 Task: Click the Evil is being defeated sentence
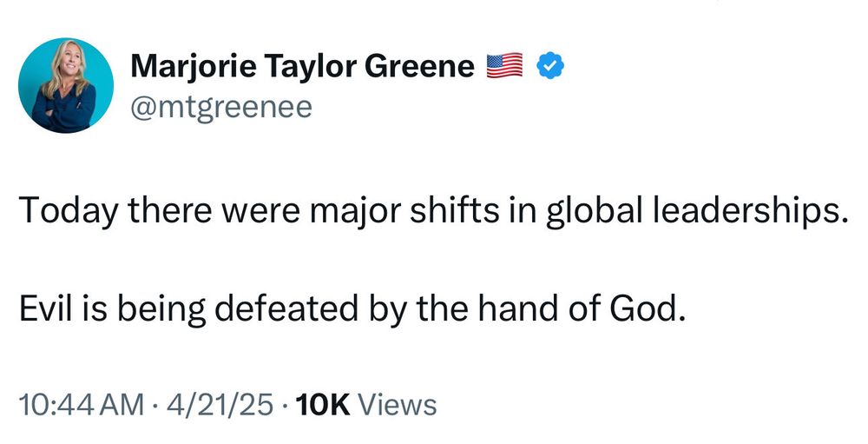[352, 310]
